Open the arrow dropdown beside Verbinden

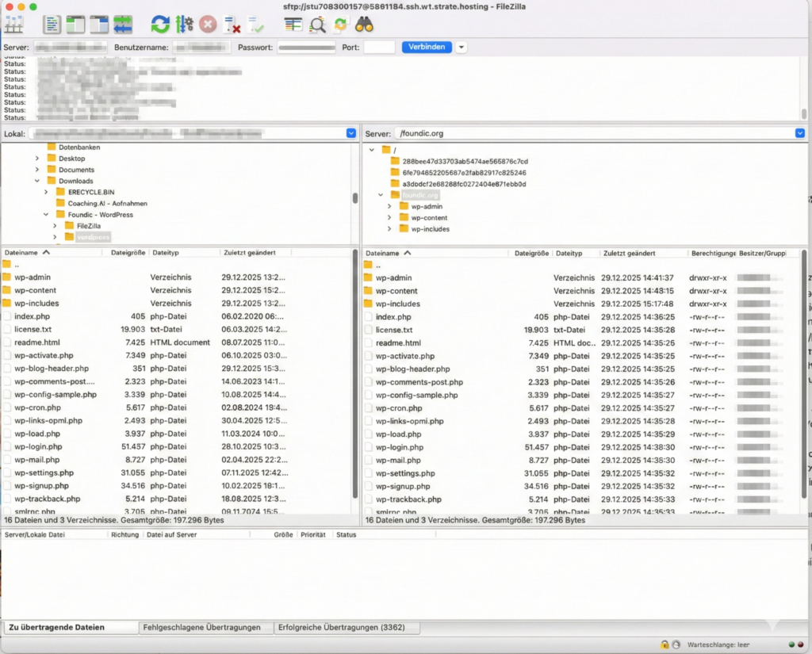(461, 48)
